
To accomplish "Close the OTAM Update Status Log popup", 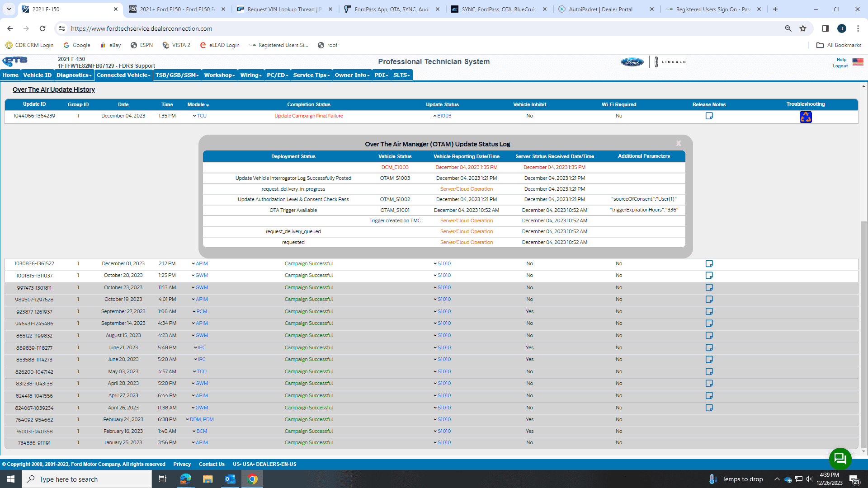I will pos(679,143).
